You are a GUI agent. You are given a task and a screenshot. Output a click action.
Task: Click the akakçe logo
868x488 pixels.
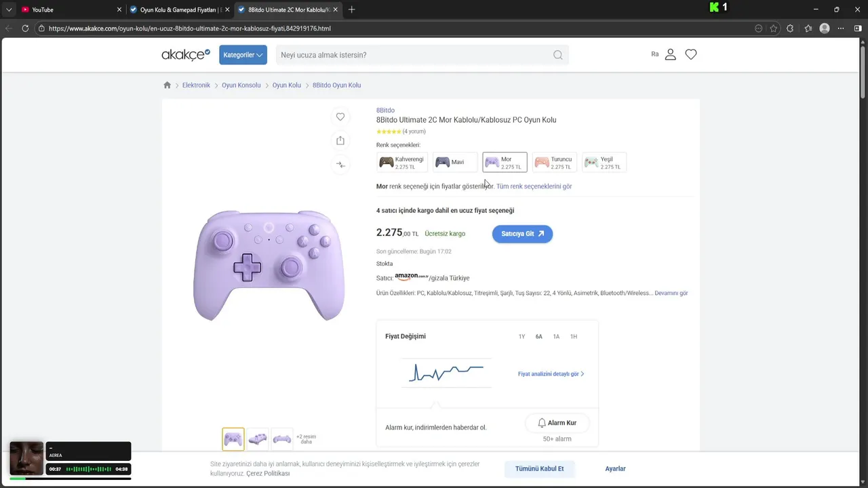(x=186, y=54)
